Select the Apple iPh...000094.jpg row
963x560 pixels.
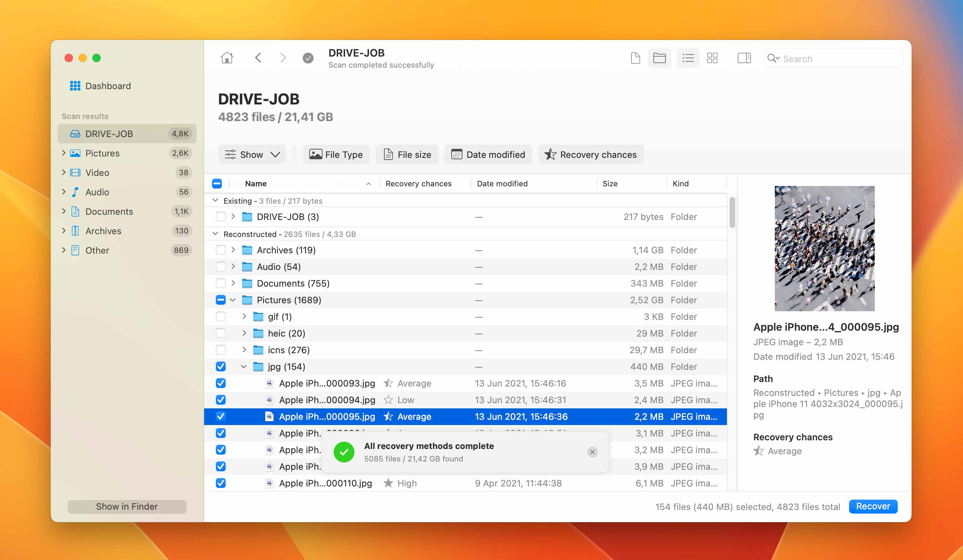(465, 400)
